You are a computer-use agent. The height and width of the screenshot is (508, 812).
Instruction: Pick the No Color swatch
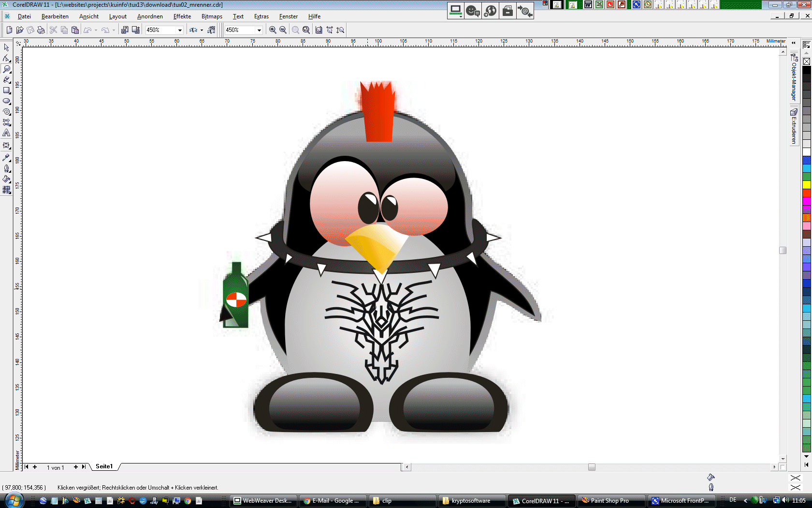pyautogui.click(x=807, y=61)
